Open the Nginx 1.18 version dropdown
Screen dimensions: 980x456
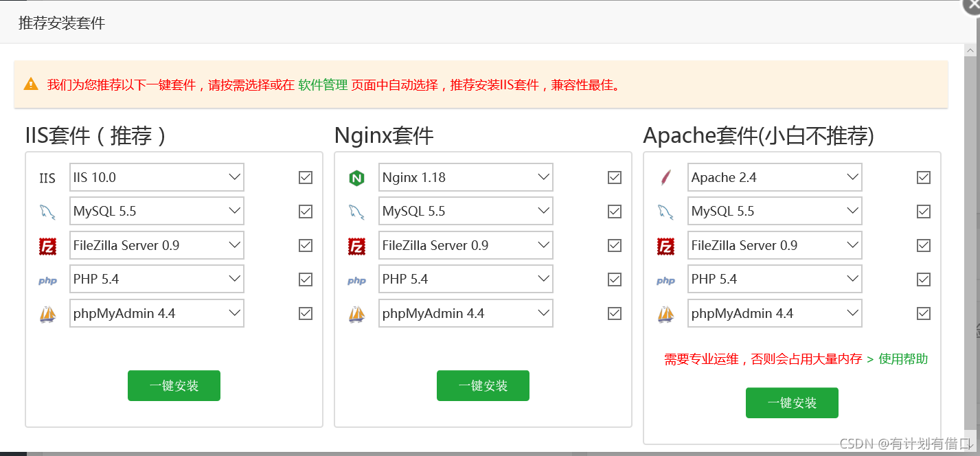(x=466, y=177)
